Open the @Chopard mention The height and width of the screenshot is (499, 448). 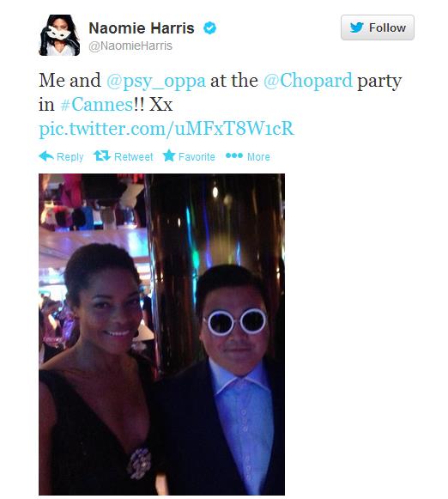click(308, 81)
